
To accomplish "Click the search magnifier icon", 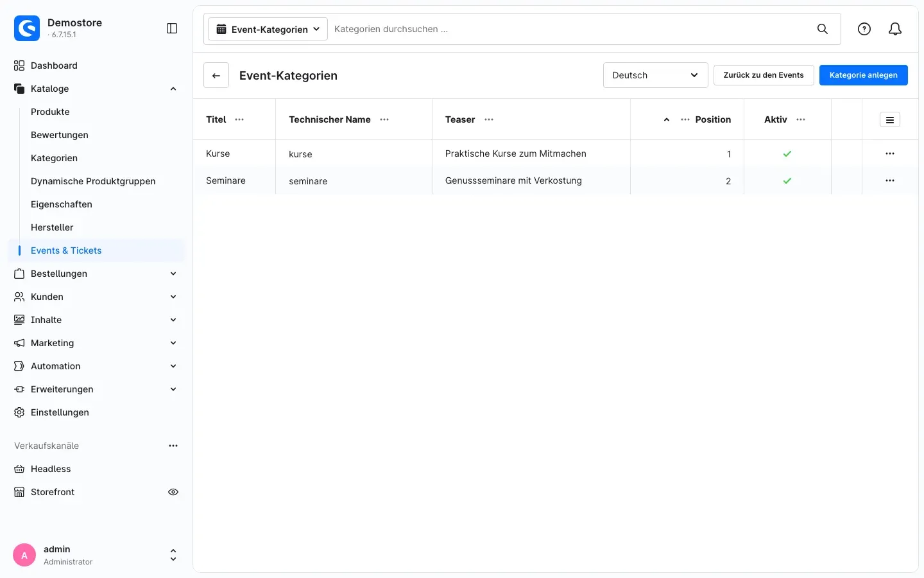I will 823,29.
